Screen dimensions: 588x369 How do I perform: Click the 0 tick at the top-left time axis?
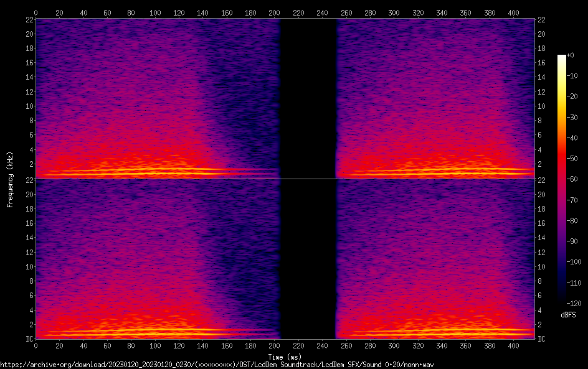tap(36, 12)
